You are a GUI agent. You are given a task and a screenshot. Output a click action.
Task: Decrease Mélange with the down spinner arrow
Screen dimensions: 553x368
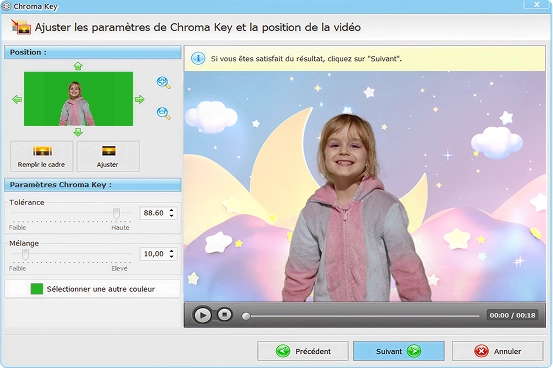[x=172, y=257]
